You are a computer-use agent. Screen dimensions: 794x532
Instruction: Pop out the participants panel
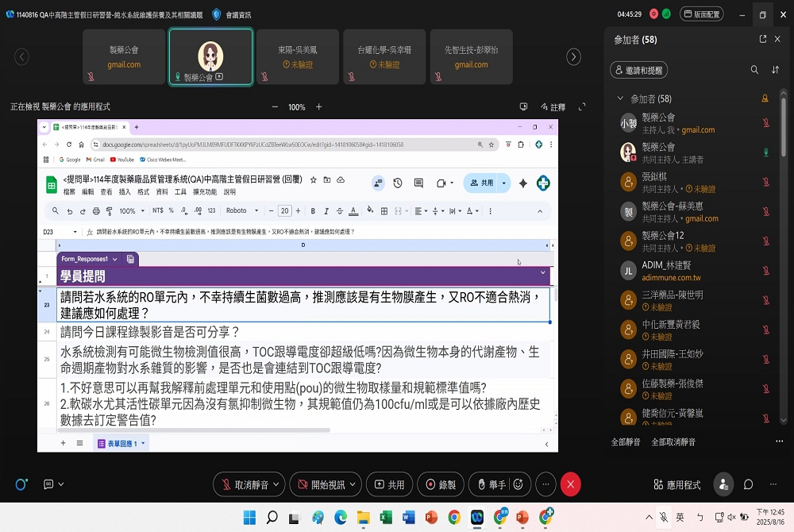click(x=763, y=39)
